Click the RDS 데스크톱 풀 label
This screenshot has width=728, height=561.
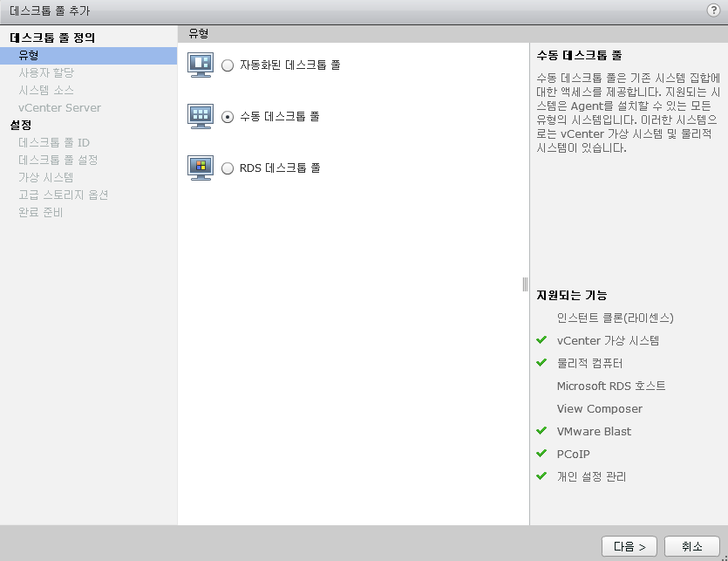click(x=280, y=168)
